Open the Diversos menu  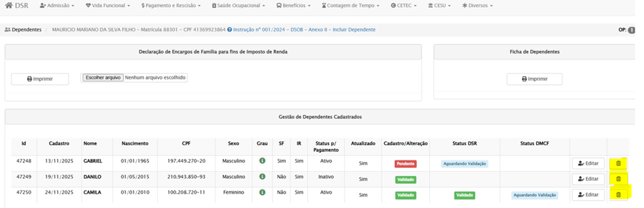pos(477,6)
